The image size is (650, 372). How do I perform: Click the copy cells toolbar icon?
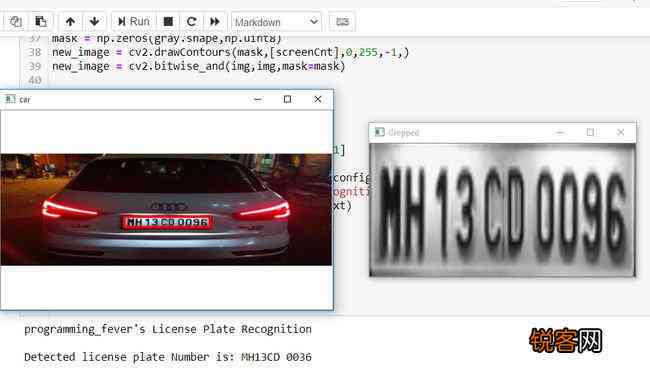click(x=16, y=22)
